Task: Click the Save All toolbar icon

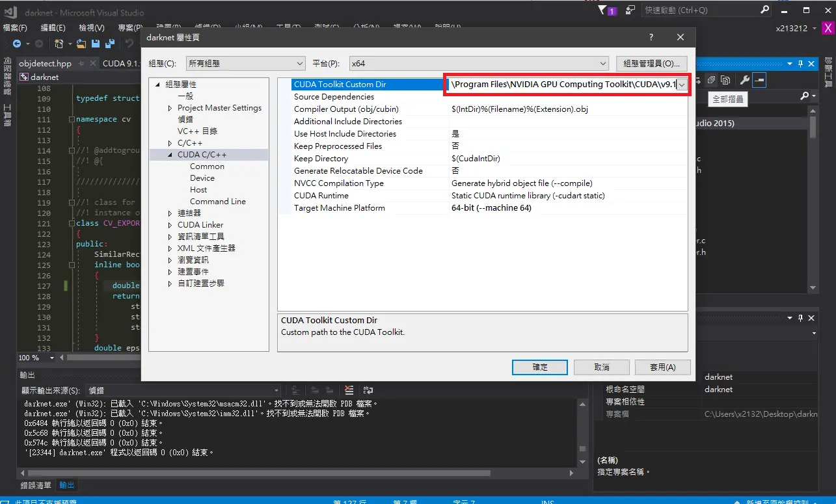Action: [x=110, y=44]
